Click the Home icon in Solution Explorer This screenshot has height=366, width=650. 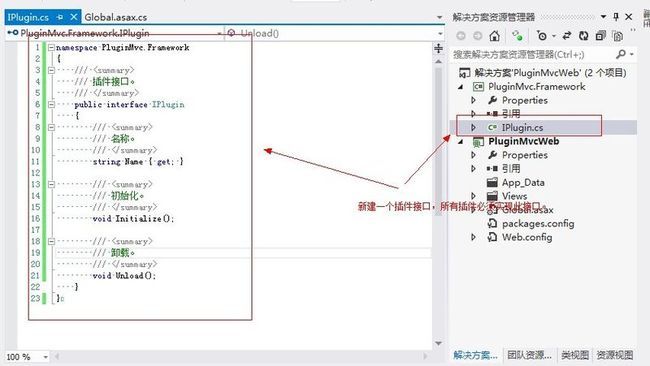click(494, 36)
